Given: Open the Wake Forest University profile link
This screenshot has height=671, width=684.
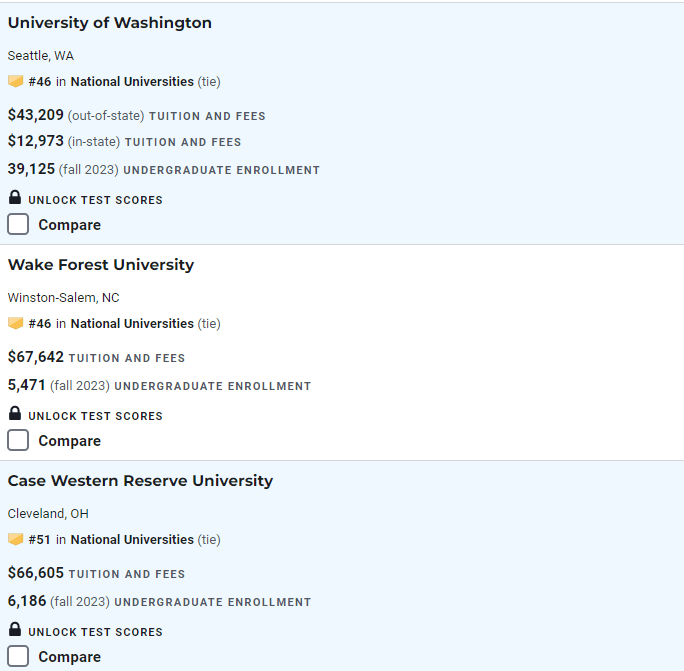Looking at the screenshot, I should point(101,265).
